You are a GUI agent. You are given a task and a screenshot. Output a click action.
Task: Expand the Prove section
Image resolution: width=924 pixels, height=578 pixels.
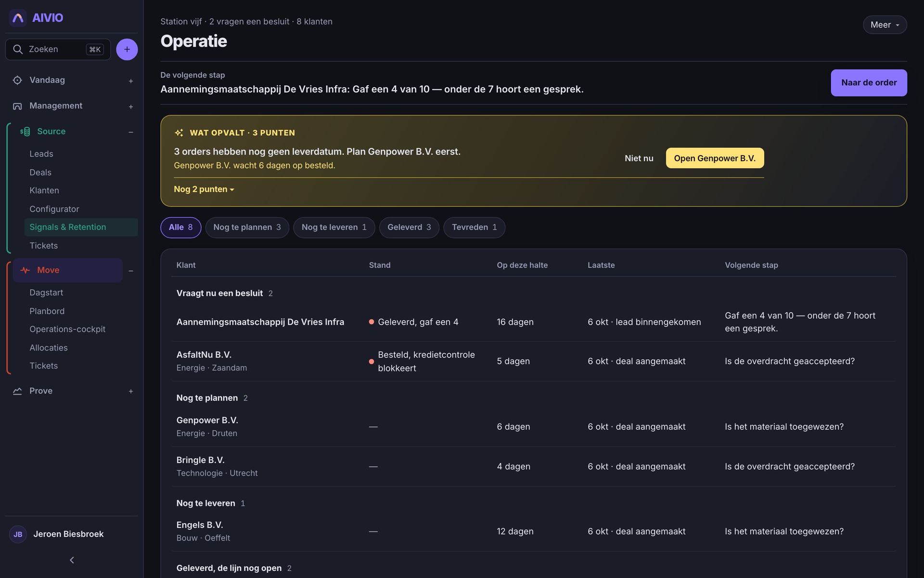(131, 392)
